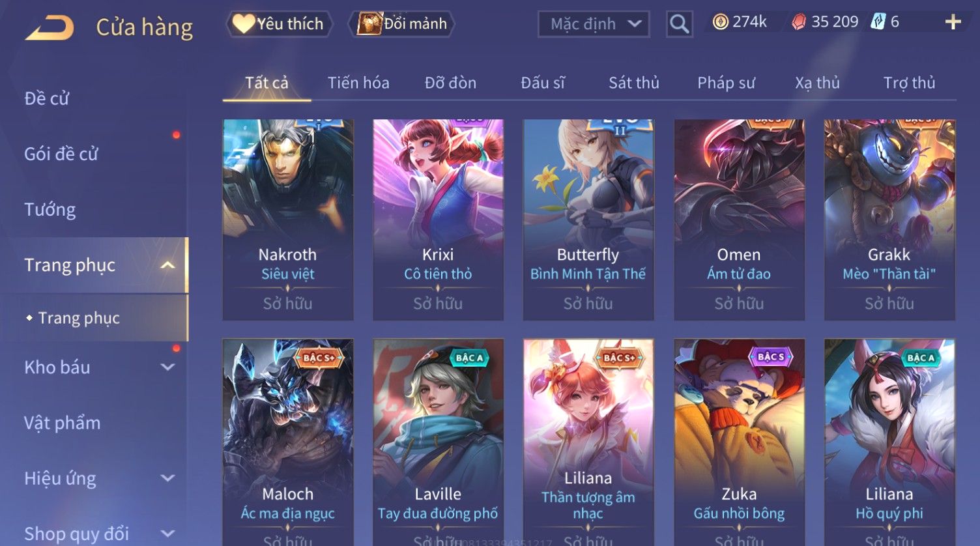Open Tướng in the sidebar
This screenshot has height=546, width=980.
pyautogui.click(x=50, y=210)
